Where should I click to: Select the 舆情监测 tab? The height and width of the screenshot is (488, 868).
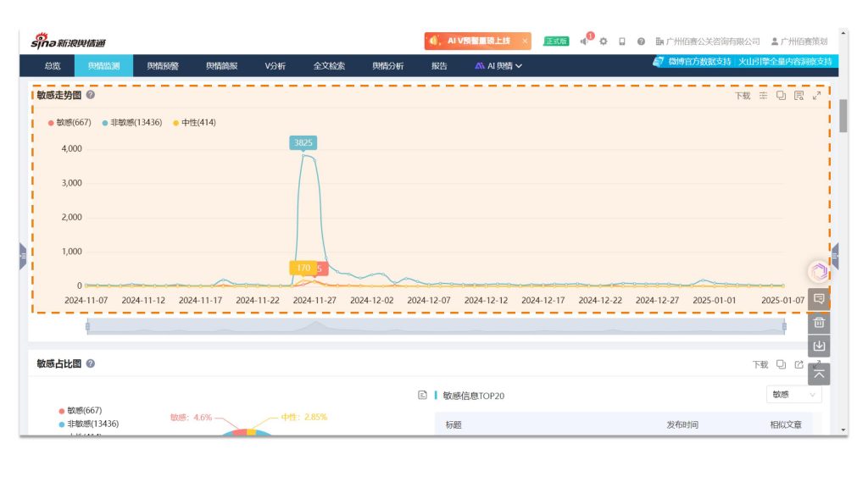[103, 66]
